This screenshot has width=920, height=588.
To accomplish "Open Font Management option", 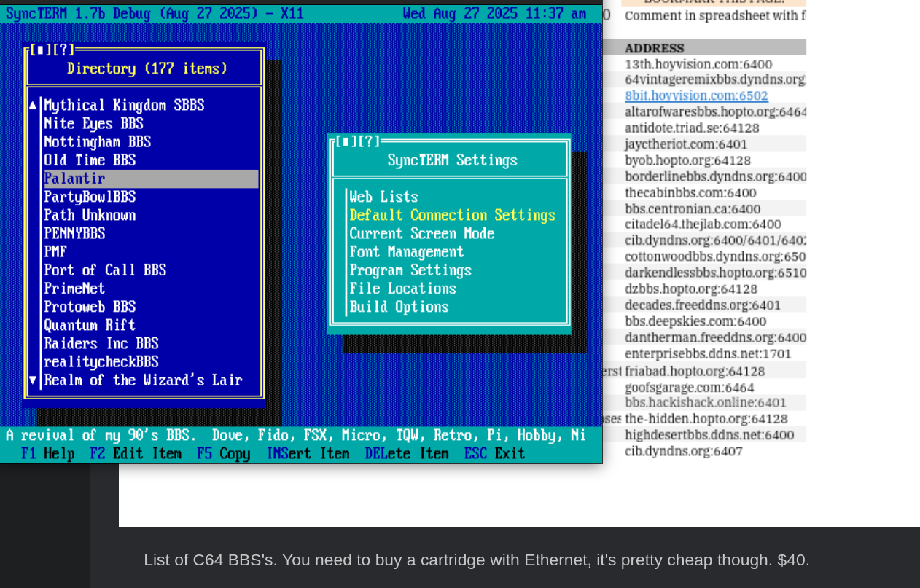I will (x=407, y=252).
